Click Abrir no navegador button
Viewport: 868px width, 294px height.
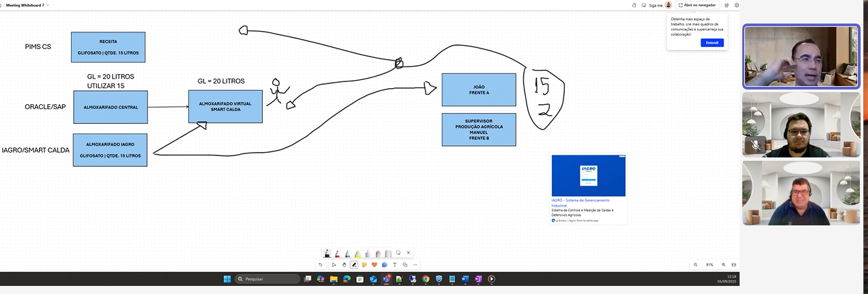(697, 5)
